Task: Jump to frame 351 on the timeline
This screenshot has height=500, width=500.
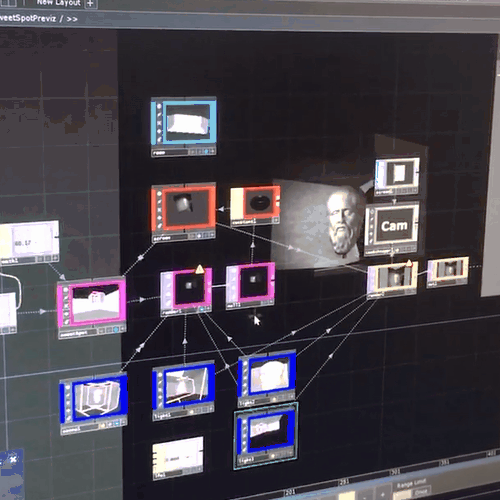Action: click(444, 462)
